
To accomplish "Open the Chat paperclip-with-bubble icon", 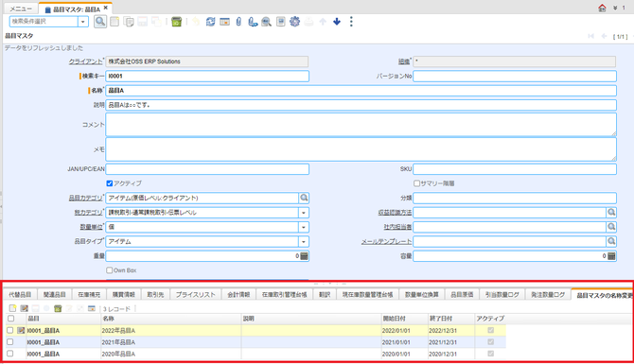I will pos(253,22).
